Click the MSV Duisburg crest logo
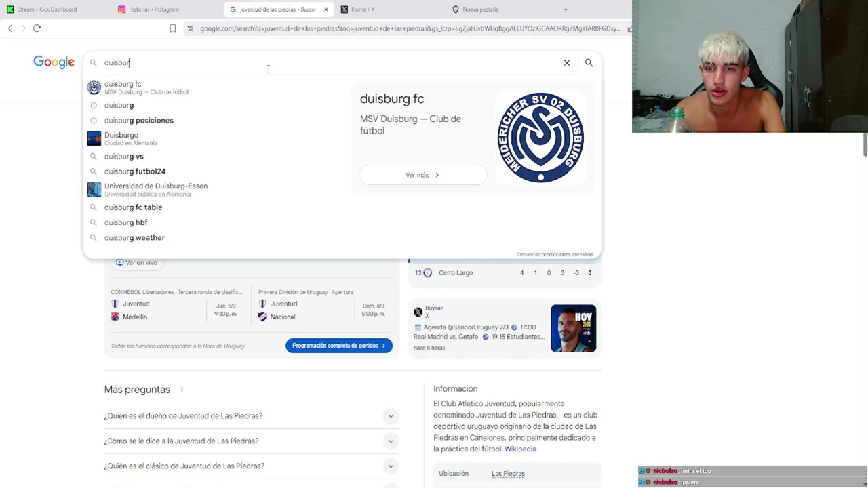This screenshot has height=488, width=868. point(540,138)
